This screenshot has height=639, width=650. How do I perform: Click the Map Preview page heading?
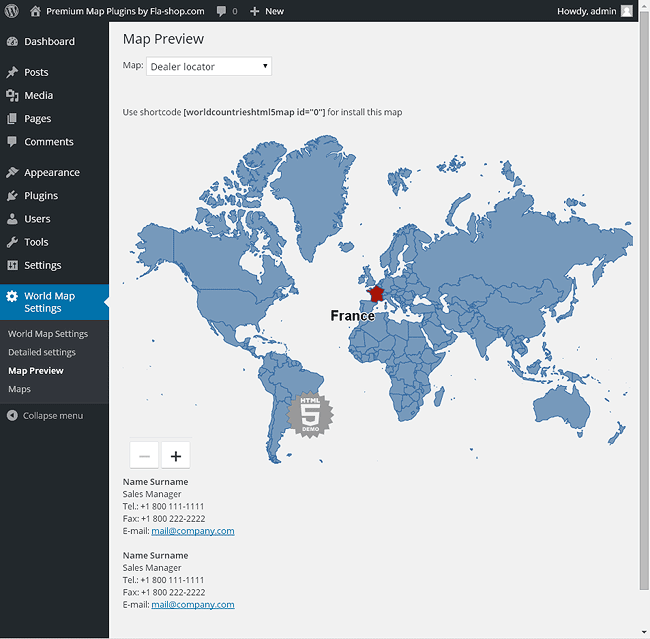(x=163, y=39)
